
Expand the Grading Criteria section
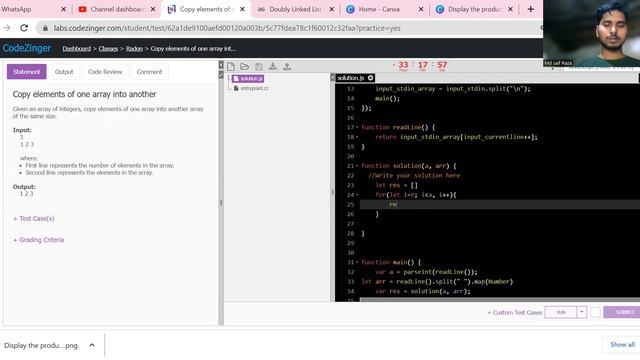pyautogui.click(x=39, y=240)
